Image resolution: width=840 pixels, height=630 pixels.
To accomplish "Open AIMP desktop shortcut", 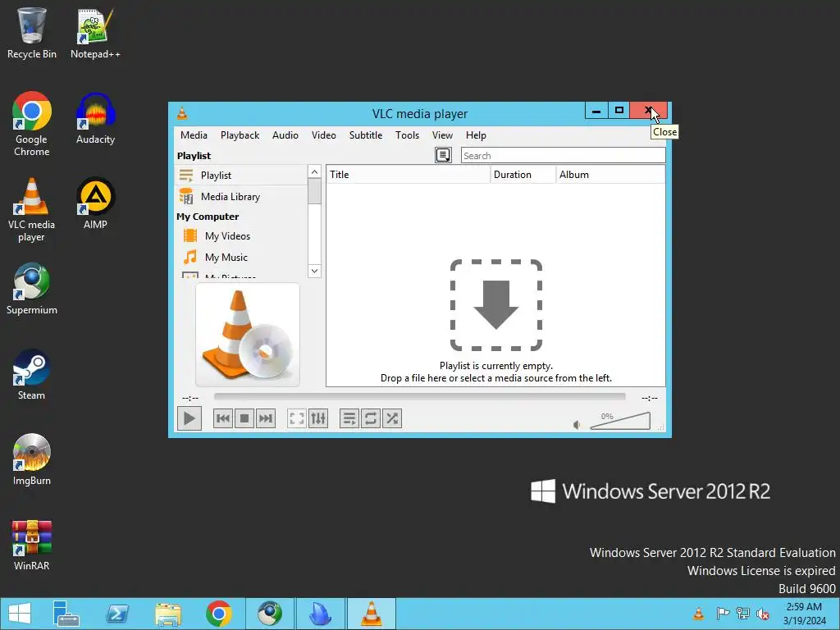I will coord(95,203).
